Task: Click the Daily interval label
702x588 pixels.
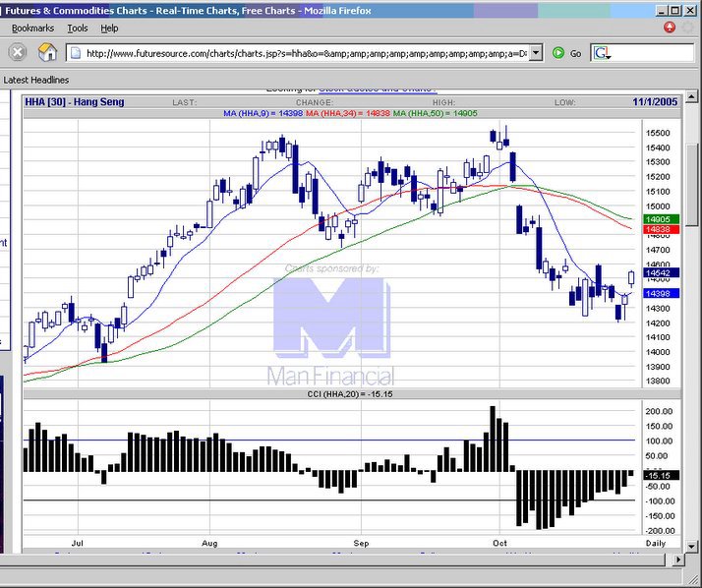Action: click(656, 543)
